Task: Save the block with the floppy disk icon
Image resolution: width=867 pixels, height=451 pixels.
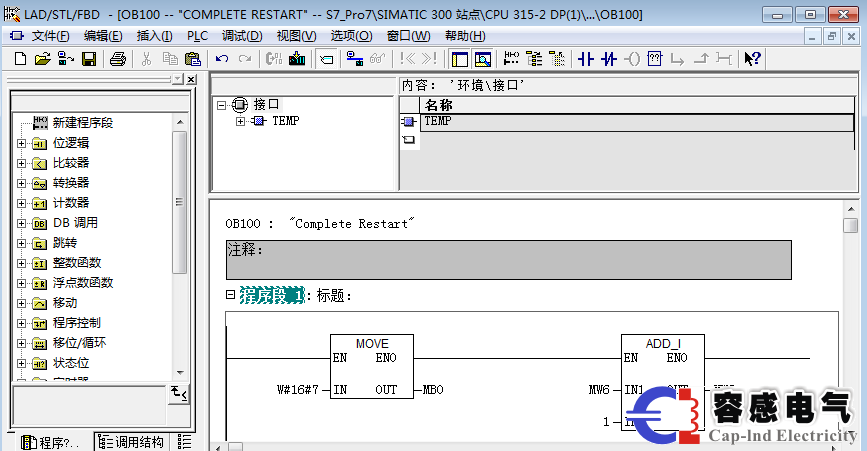Action: tap(89, 59)
